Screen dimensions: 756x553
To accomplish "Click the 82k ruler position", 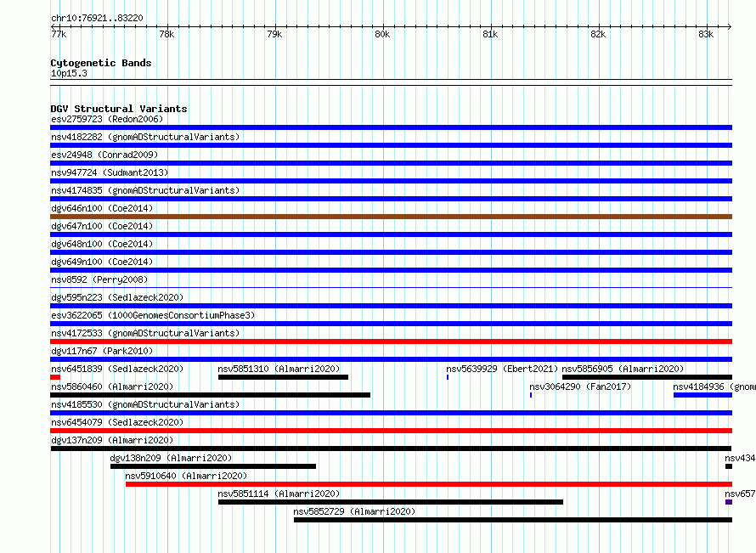I will (x=598, y=34).
